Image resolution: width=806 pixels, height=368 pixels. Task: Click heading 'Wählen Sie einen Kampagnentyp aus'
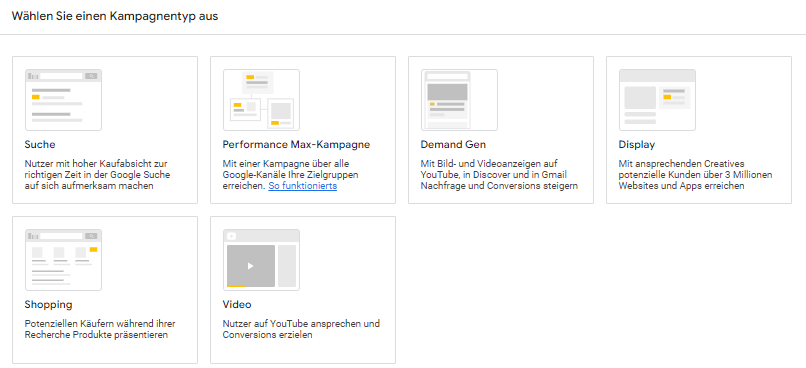[115, 16]
